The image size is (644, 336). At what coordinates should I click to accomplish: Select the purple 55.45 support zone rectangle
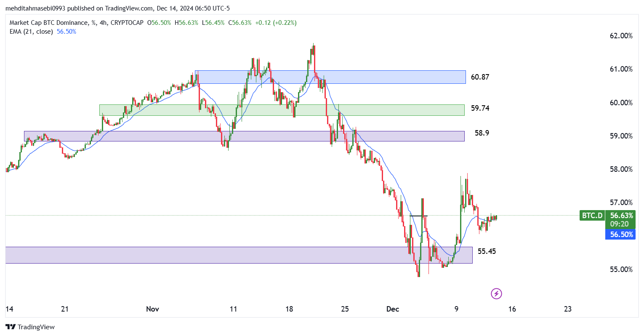[239, 255]
